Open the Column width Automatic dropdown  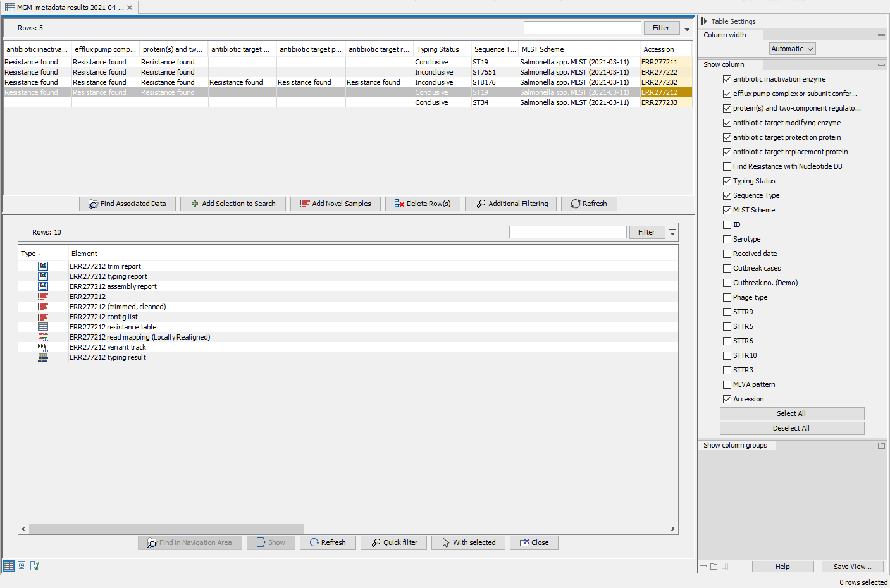(792, 49)
